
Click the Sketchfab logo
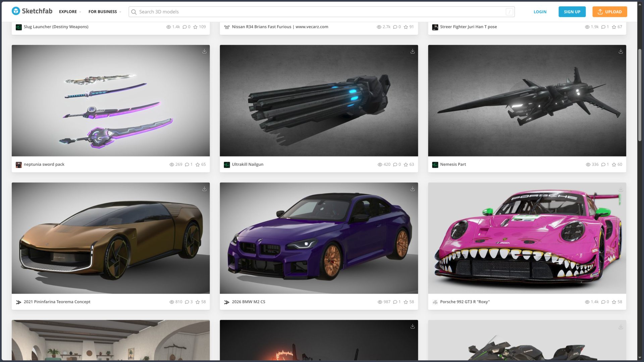pos(32,11)
